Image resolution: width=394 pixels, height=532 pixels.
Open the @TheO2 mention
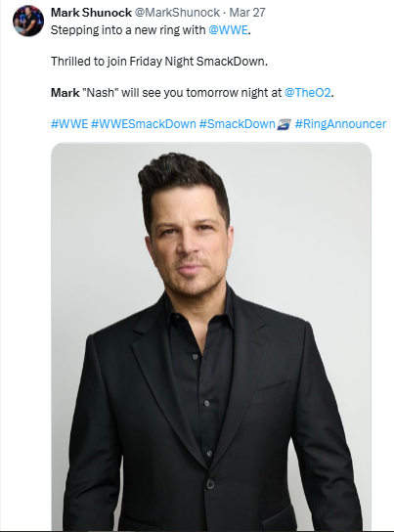[x=308, y=92]
